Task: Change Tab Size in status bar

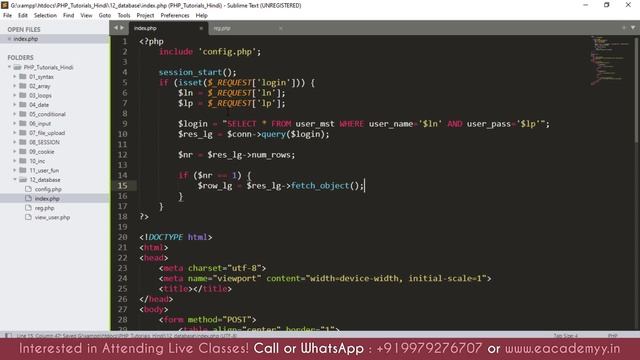Action: tap(565, 336)
